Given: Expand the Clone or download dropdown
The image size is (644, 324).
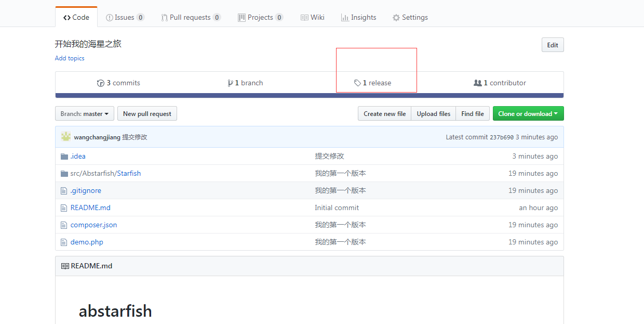Looking at the screenshot, I should click(528, 113).
